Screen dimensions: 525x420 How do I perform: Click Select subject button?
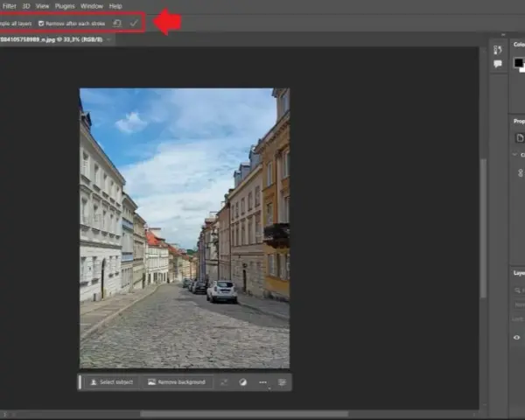[x=112, y=382]
